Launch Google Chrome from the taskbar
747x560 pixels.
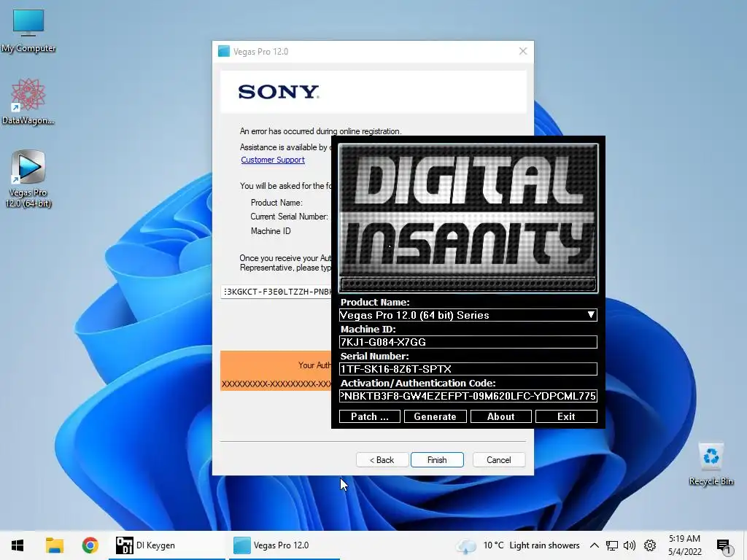(x=90, y=545)
